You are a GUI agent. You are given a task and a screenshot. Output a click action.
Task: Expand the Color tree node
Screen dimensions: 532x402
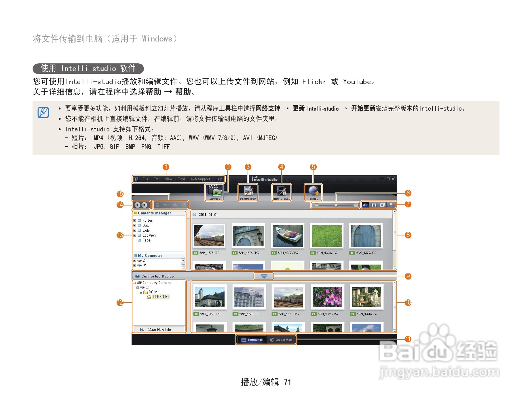click(x=134, y=230)
